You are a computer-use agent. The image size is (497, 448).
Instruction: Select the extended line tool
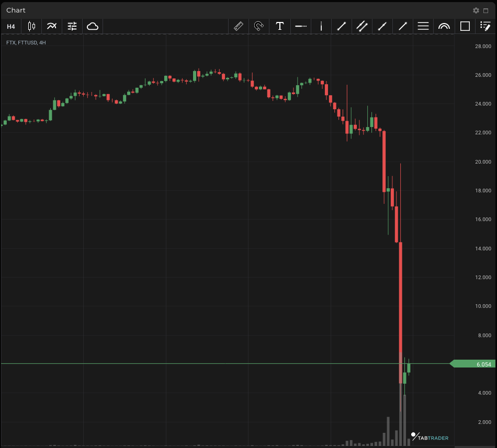382,26
